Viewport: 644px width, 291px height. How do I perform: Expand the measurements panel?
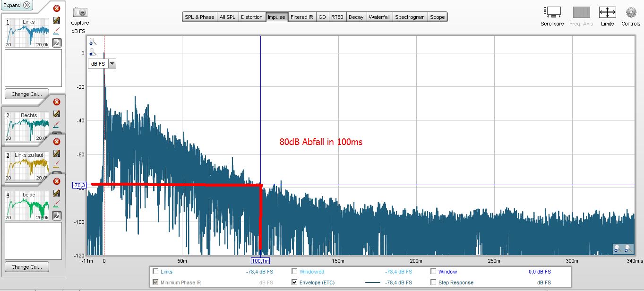coord(17,5)
